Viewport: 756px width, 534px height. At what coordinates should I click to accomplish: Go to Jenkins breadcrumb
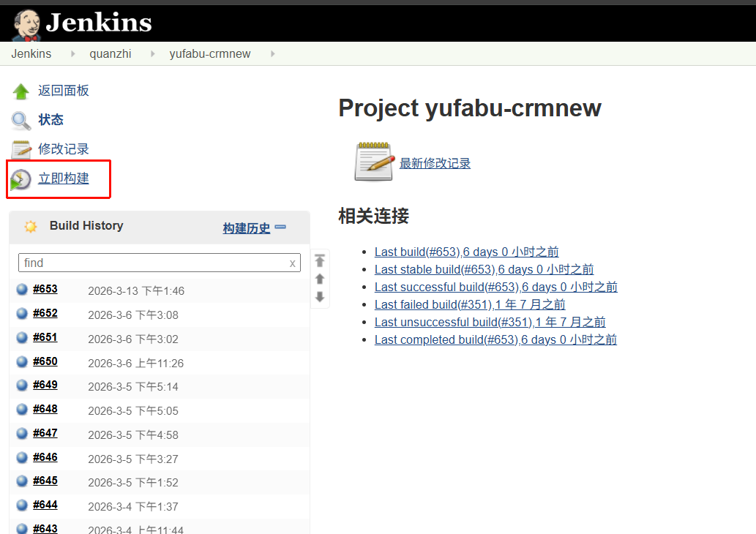(x=31, y=53)
